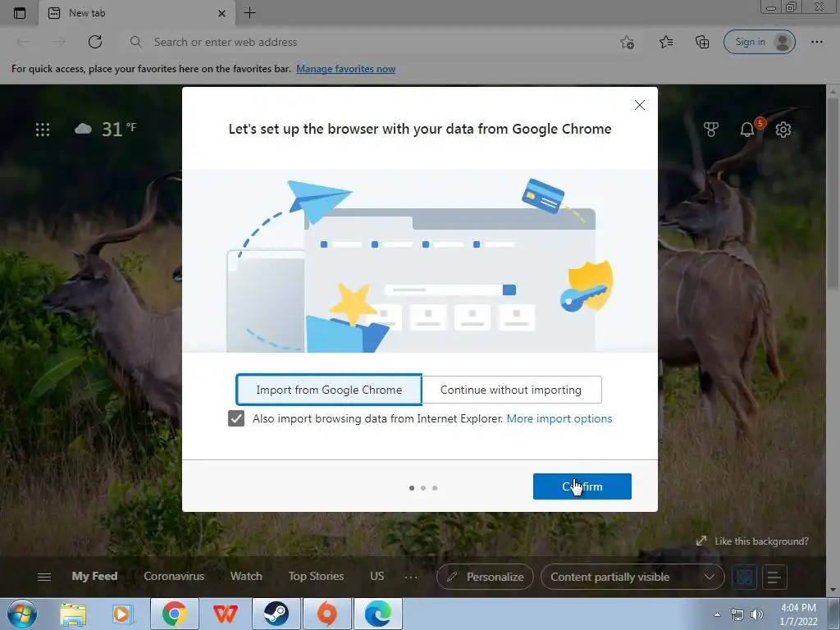Click the Sign in profile button
The image size is (840, 630).
coord(759,42)
